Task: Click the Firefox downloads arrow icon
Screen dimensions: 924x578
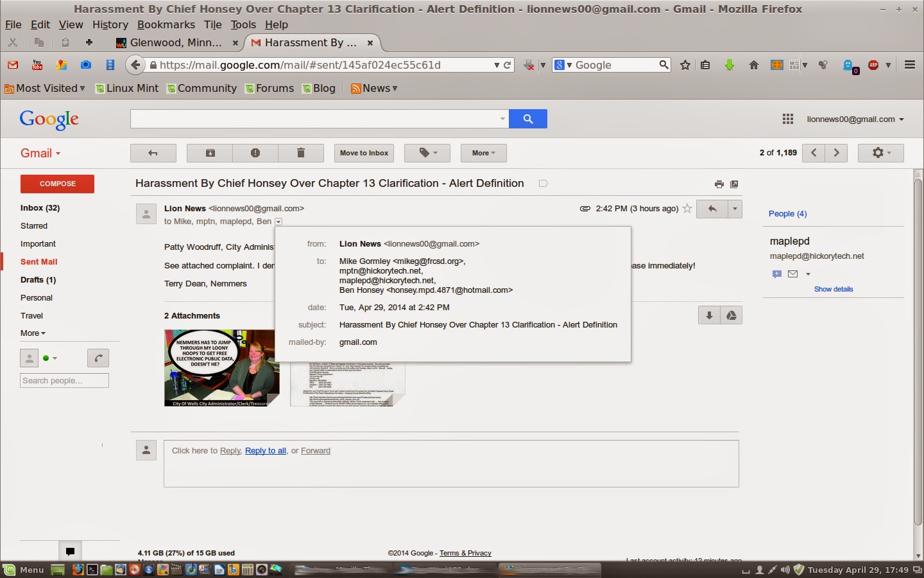Action: pyautogui.click(x=730, y=65)
